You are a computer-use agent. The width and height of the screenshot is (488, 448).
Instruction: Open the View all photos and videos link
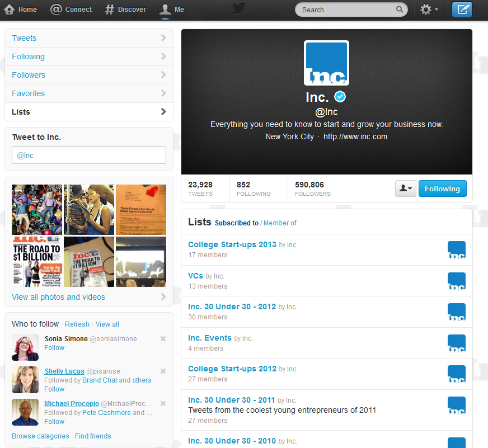(x=59, y=297)
